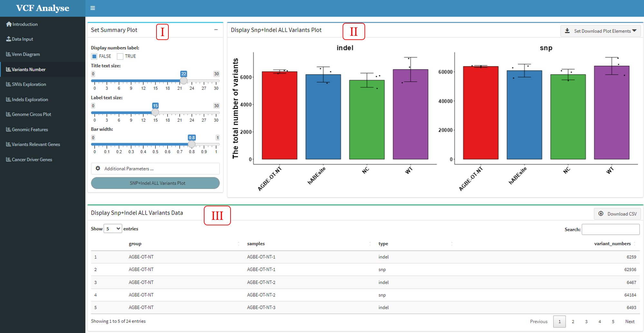644x333 pixels.
Task: Click the download circle icon in Download CSV
Action: pos(601,213)
